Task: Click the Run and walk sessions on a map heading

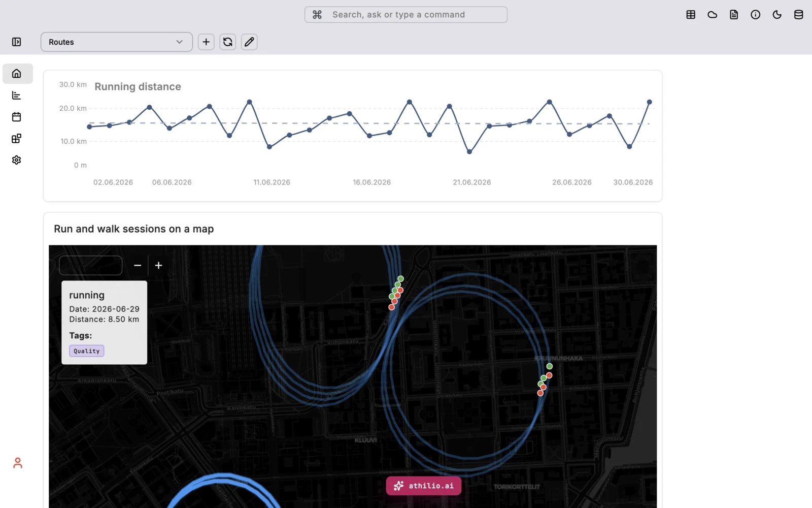Action: tap(134, 229)
